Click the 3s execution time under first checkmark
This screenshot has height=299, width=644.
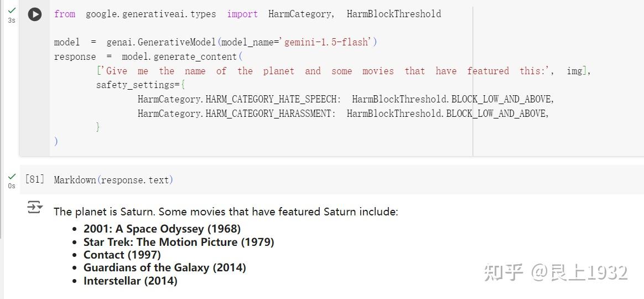pos(12,20)
